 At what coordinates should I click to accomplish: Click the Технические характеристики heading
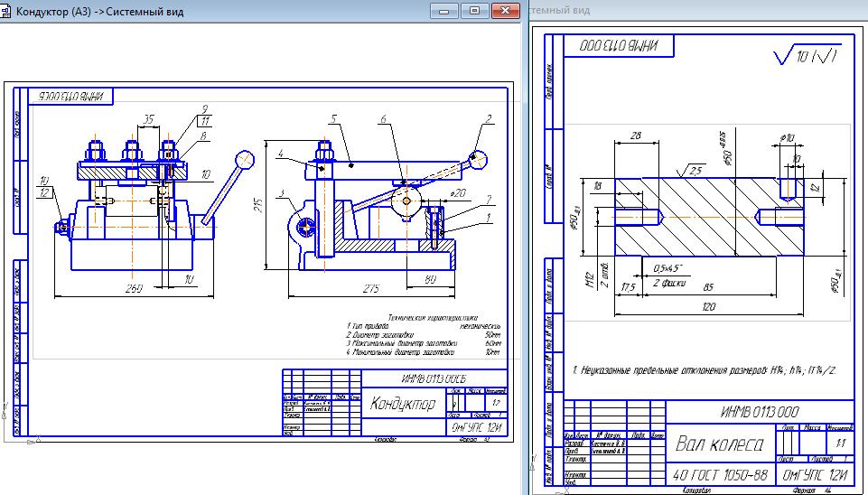433,318
